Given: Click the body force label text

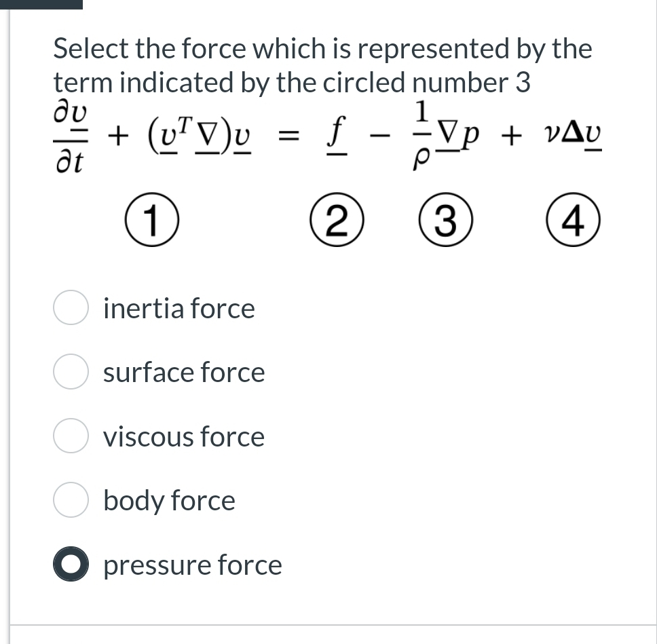Looking at the screenshot, I should click(168, 500).
